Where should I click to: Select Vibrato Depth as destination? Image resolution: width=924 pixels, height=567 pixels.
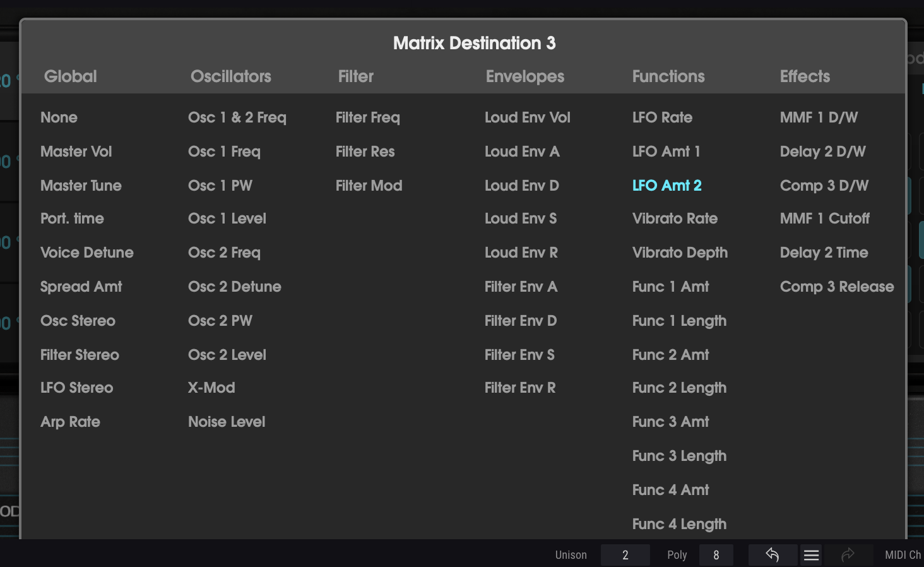pyautogui.click(x=680, y=252)
